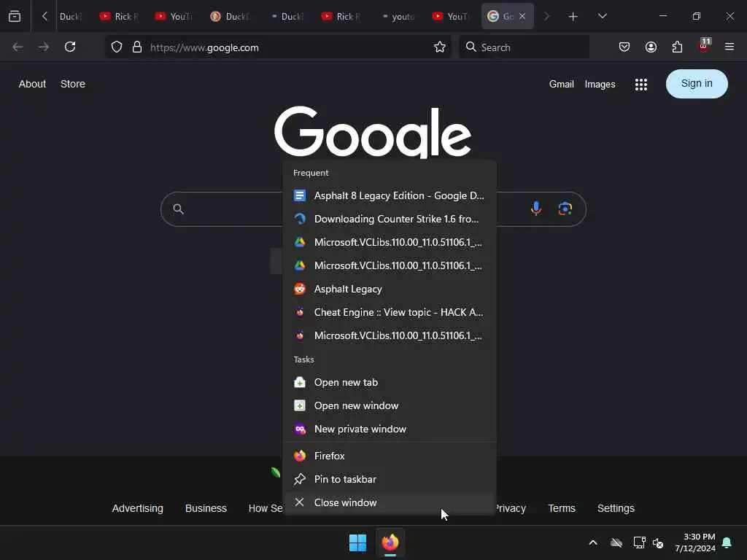
Task: Go back to previous page
Action: 18,47
